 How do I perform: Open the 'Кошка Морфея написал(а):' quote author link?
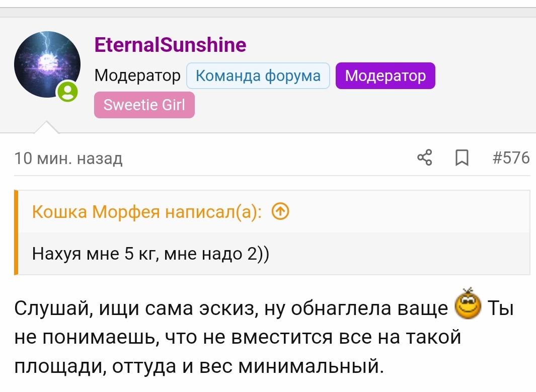point(147,212)
